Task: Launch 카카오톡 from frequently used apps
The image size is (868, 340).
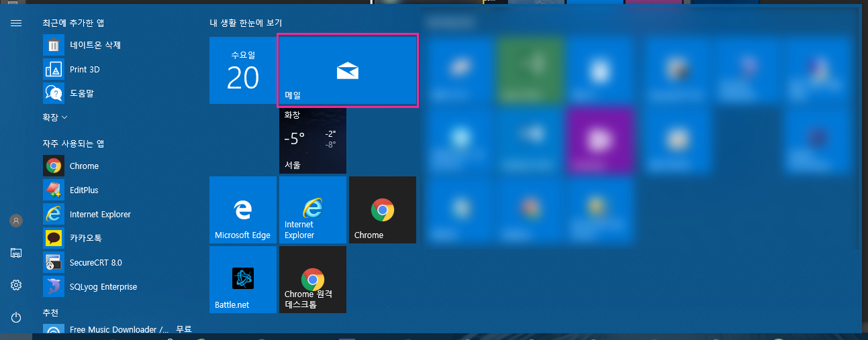Action: 85,238
